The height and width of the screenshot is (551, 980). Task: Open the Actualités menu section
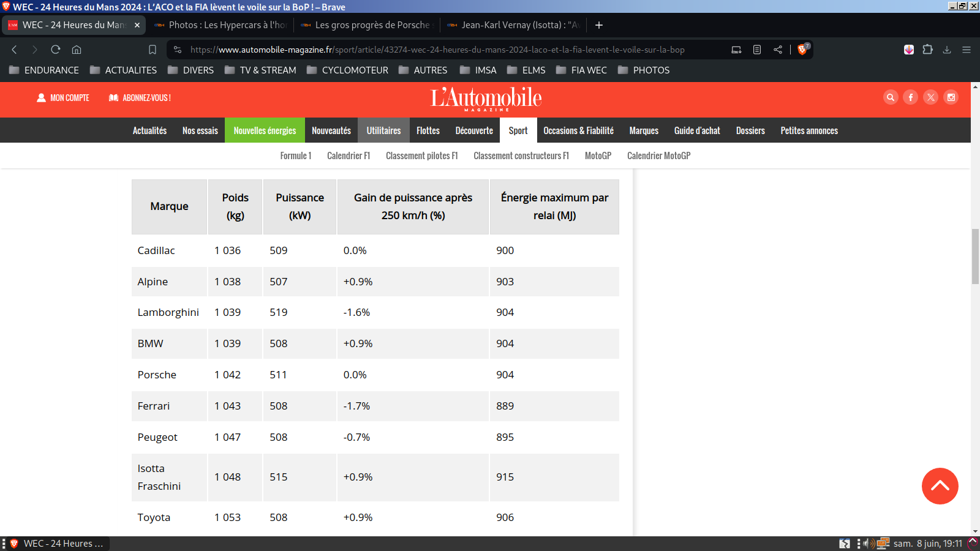pos(149,130)
